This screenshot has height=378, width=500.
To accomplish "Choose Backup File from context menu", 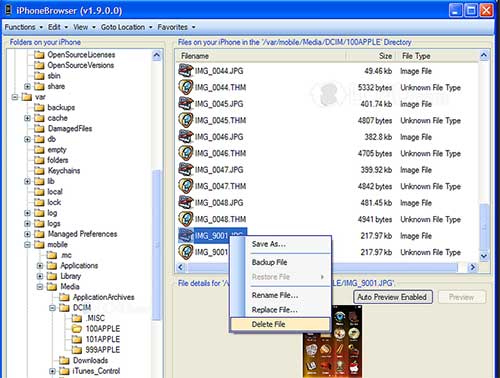I will point(280,262).
